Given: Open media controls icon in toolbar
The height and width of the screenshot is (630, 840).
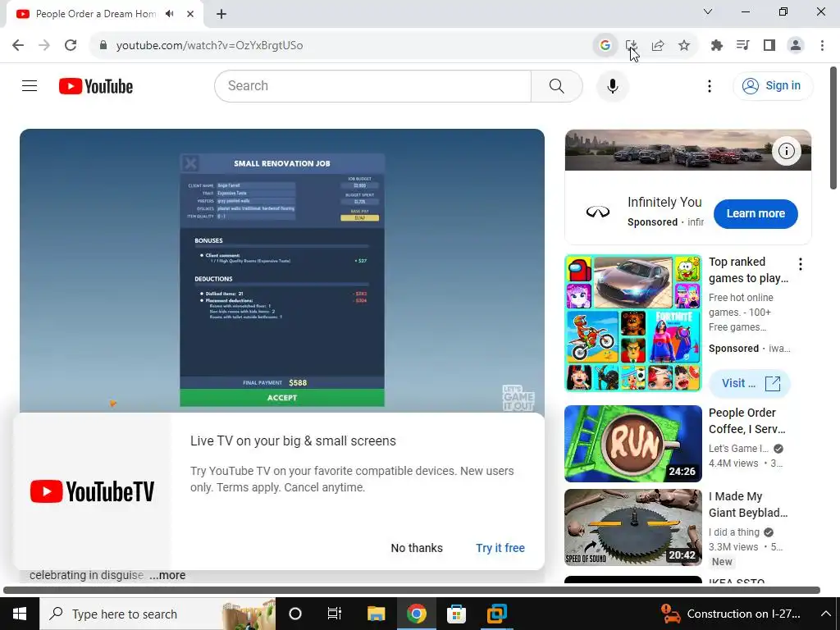Looking at the screenshot, I should (742, 45).
